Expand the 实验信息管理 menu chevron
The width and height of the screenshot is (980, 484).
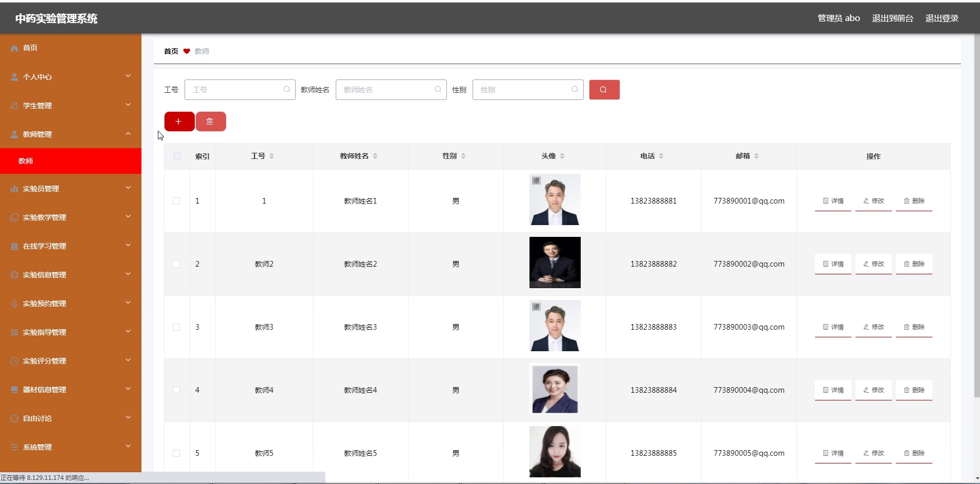[x=128, y=274]
